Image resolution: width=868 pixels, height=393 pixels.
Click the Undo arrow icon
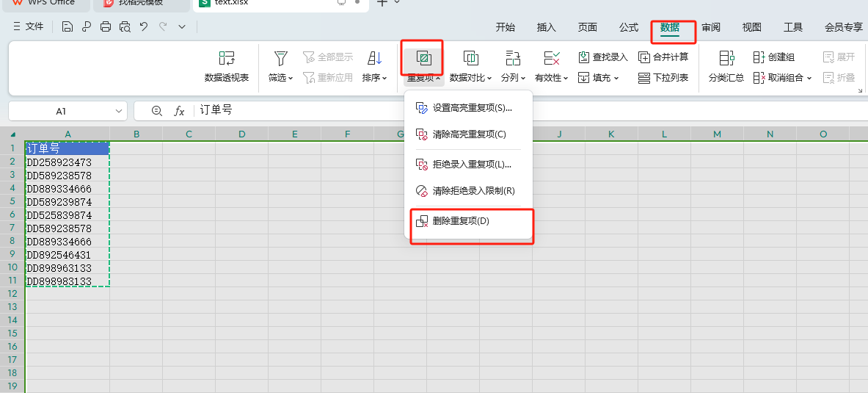144,26
